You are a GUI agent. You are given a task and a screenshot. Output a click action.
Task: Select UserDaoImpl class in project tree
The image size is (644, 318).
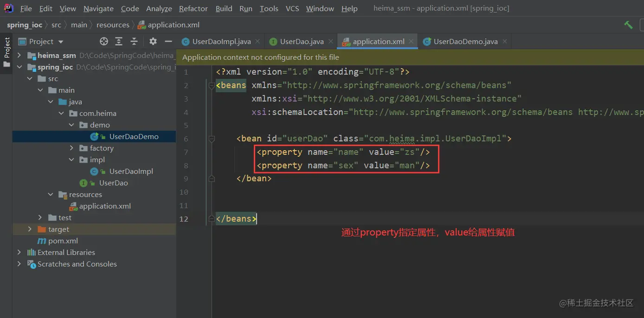coord(131,172)
